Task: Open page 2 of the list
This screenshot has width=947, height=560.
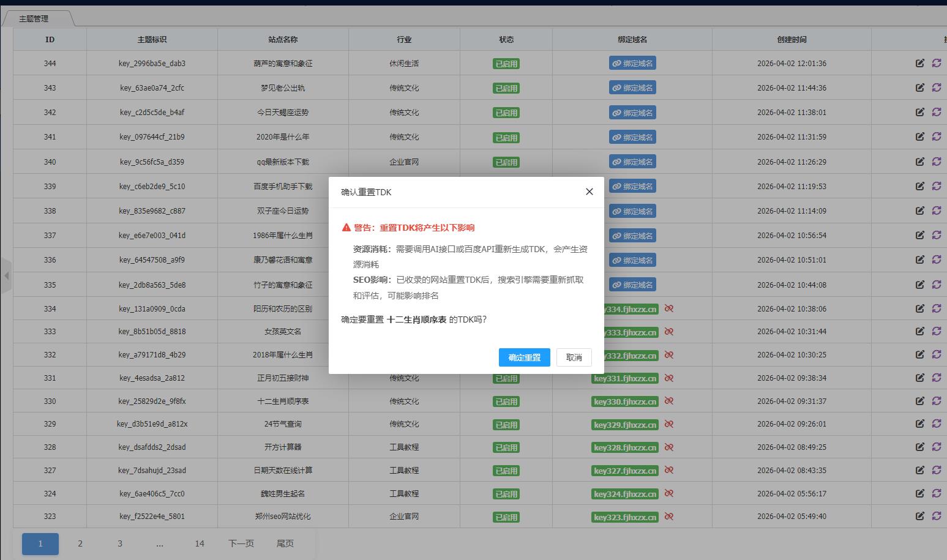Action: click(80, 543)
